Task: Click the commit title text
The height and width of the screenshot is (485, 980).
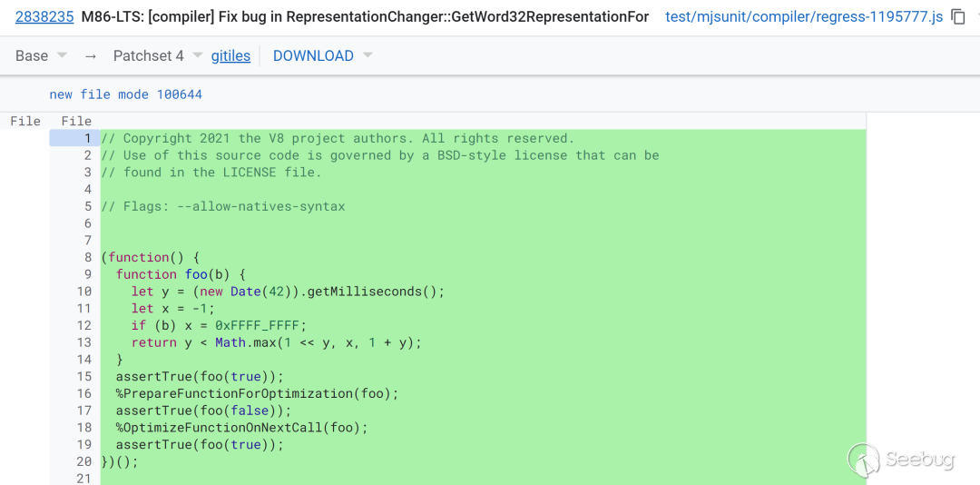Action: pyautogui.click(x=365, y=16)
